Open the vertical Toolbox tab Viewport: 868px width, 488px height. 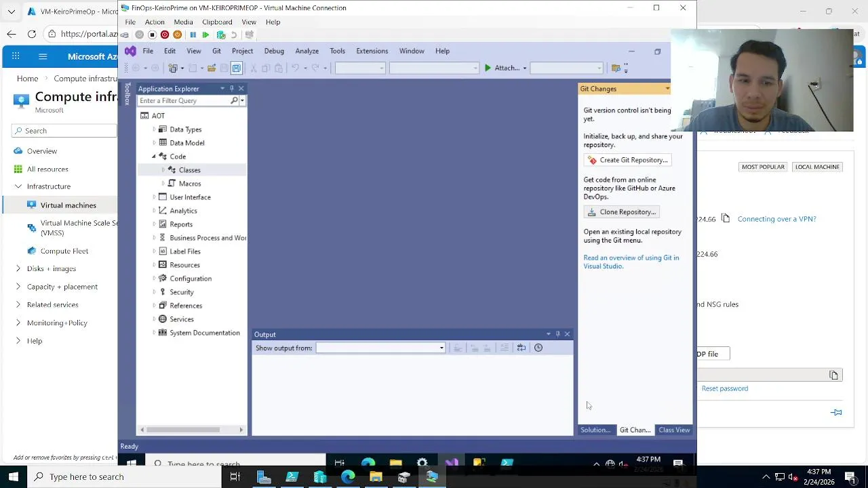(127, 94)
